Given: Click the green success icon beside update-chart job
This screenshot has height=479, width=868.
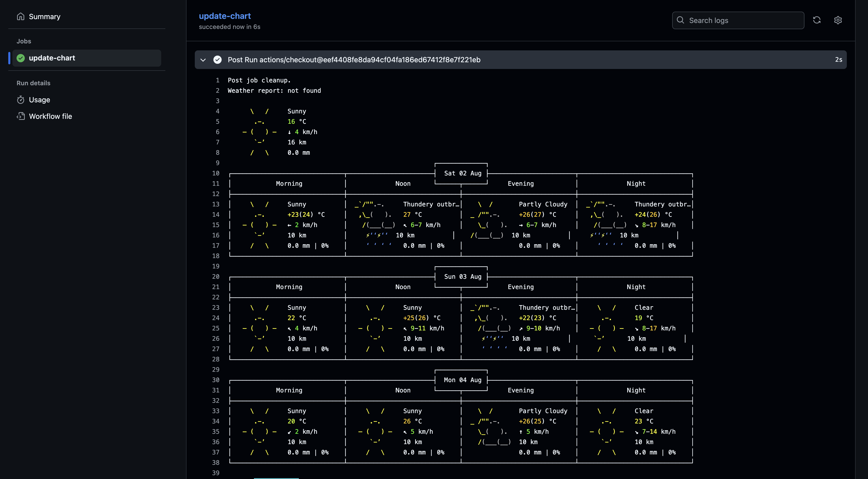Looking at the screenshot, I should [x=21, y=58].
